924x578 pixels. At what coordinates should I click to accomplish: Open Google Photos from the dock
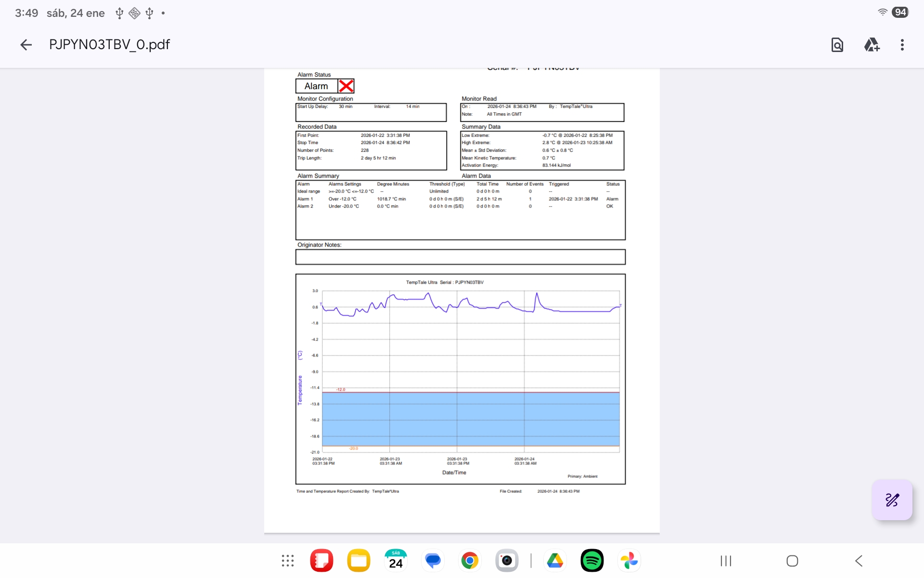pos(629,561)
